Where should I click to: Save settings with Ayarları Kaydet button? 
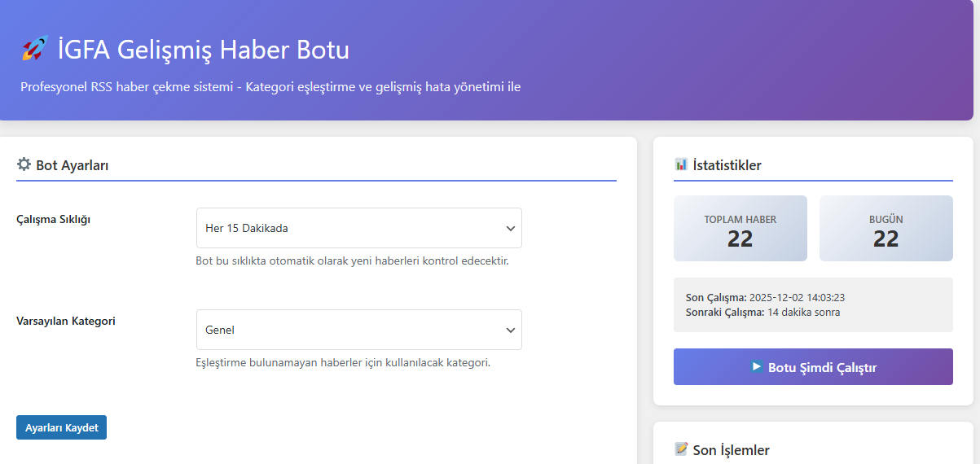61,427
